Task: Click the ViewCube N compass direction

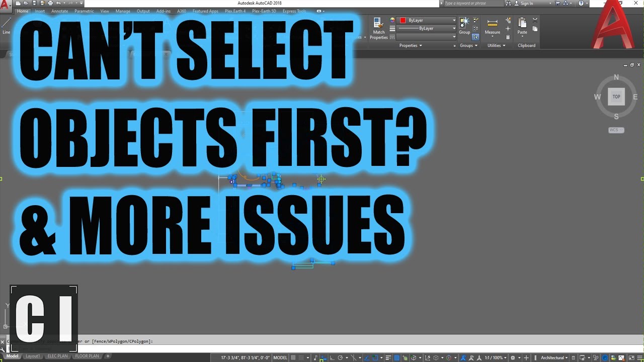Action: (x=616, y=77)
